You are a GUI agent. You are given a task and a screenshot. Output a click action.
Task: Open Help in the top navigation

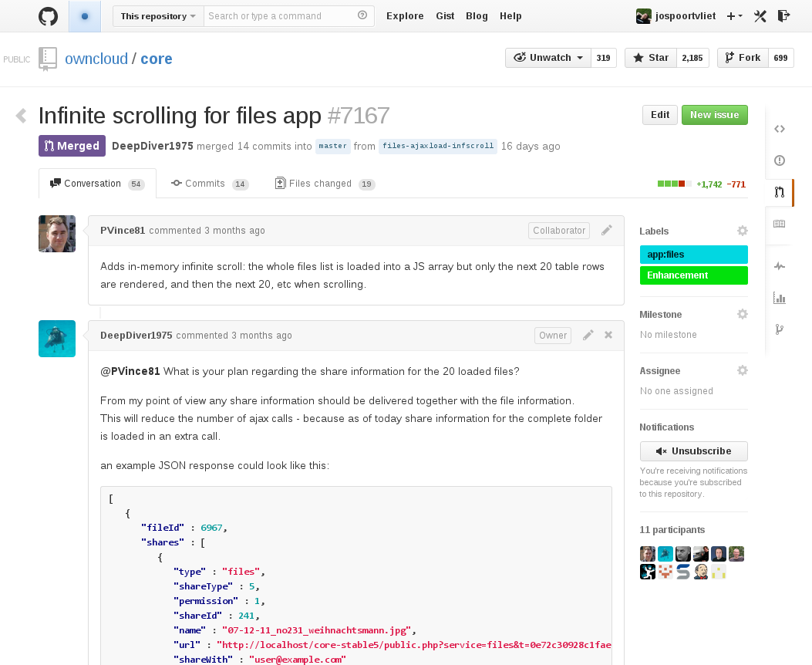(510, 16)
